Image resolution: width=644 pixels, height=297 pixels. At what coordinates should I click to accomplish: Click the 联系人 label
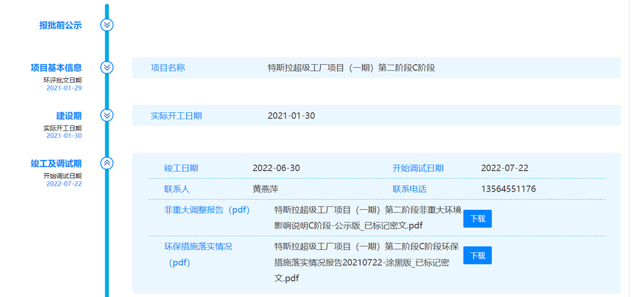(177, 189)
